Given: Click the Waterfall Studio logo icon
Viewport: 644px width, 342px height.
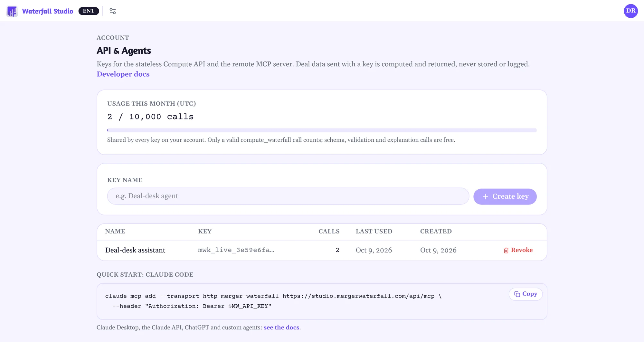Looking at the screenshot, I should point(12,11).
